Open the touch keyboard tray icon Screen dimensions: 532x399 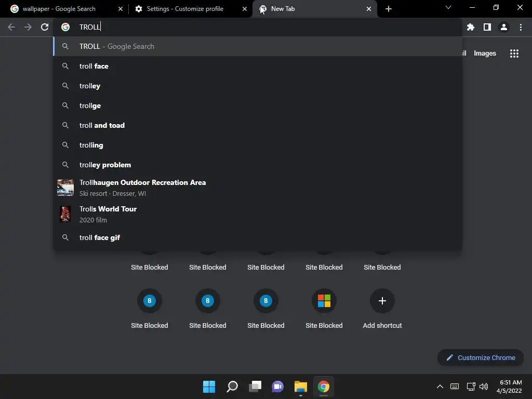coord(454,387)
